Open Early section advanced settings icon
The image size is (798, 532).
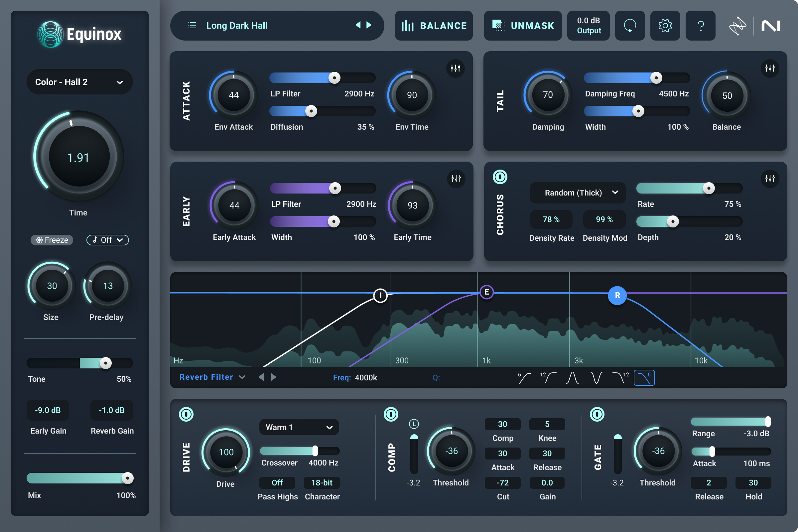click(456, 179)
